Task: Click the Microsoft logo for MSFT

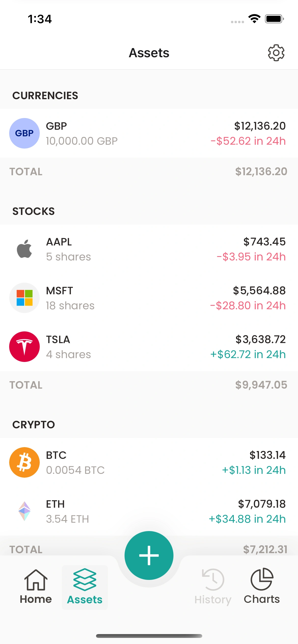Action: 24,298
